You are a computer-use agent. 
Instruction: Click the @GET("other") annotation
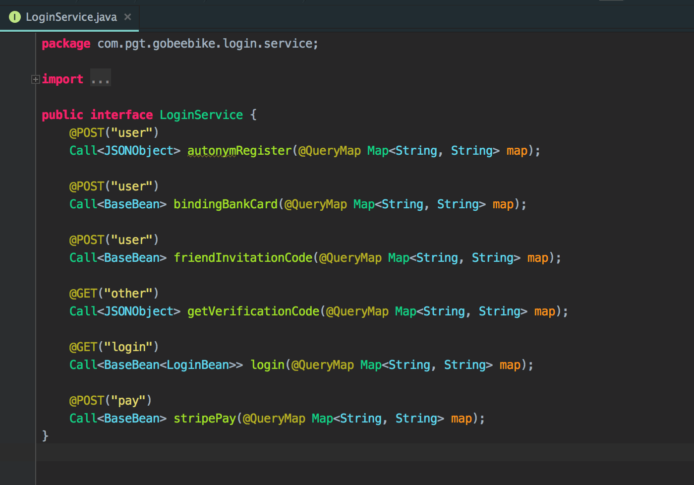pyautogui.click(x=113, y=293)
